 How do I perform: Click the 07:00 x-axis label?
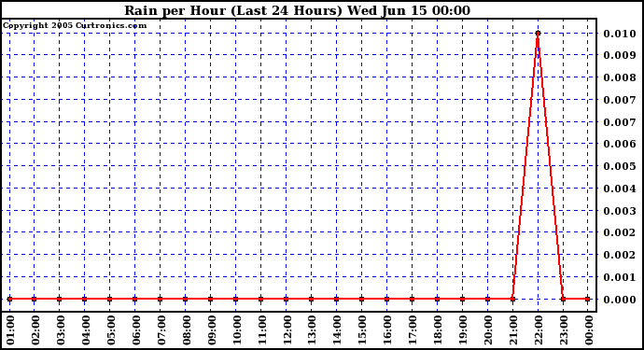click(x=161, y=330)
